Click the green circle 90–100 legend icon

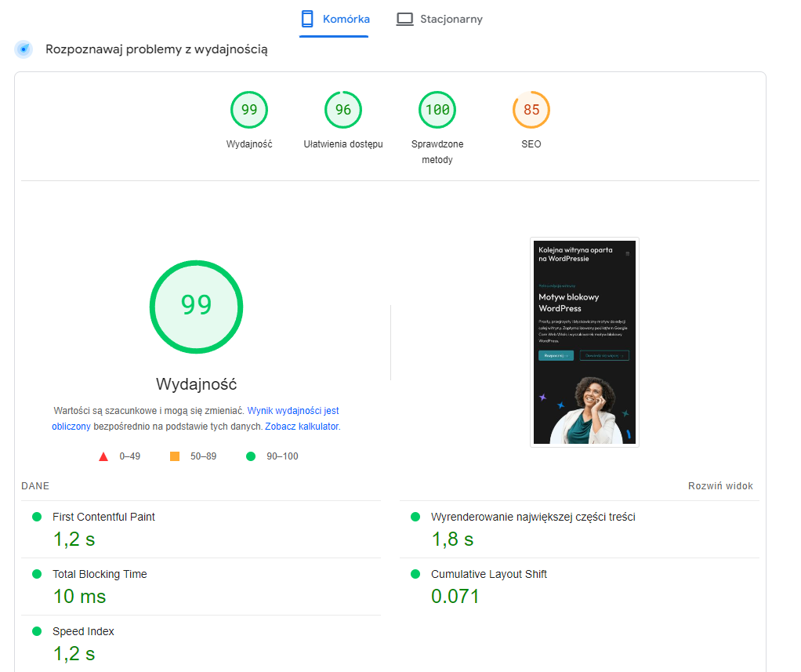[x=251, y=456]
